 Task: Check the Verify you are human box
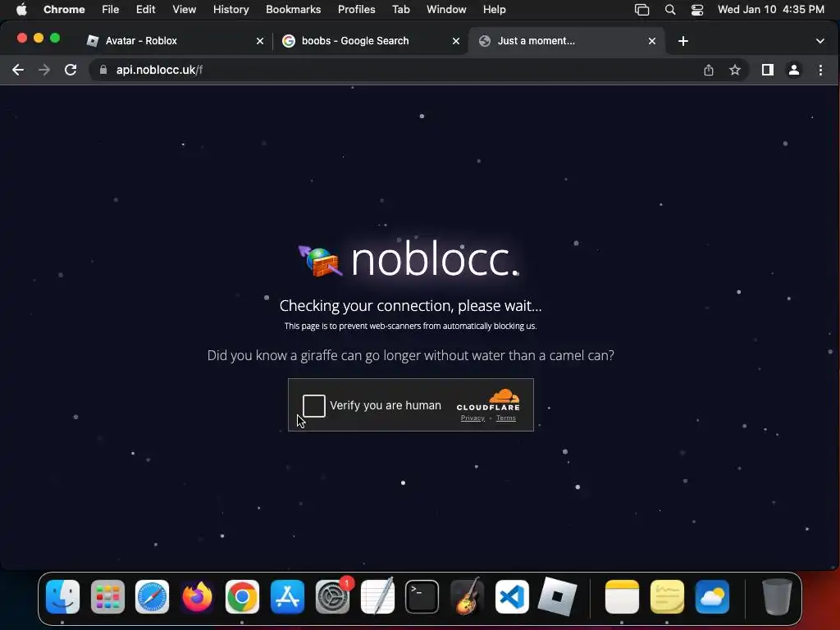click(314, 405)
